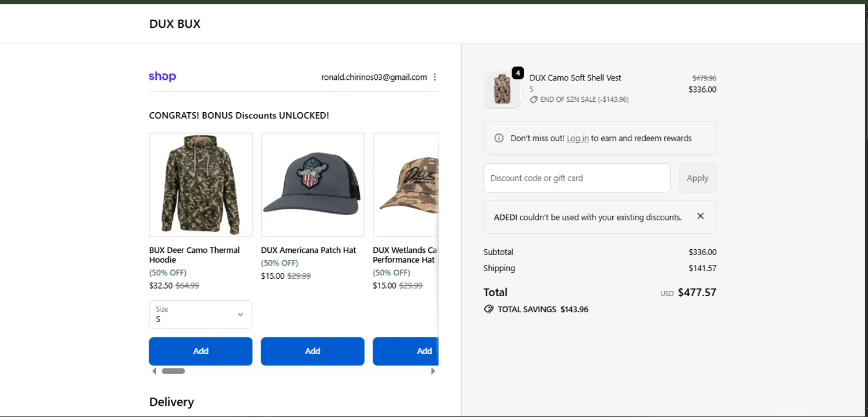Viewport: 868px width, 417px height.
Task: Click the BUX Deer Camo Thermal Hoodie title
Action: point(194,255)
